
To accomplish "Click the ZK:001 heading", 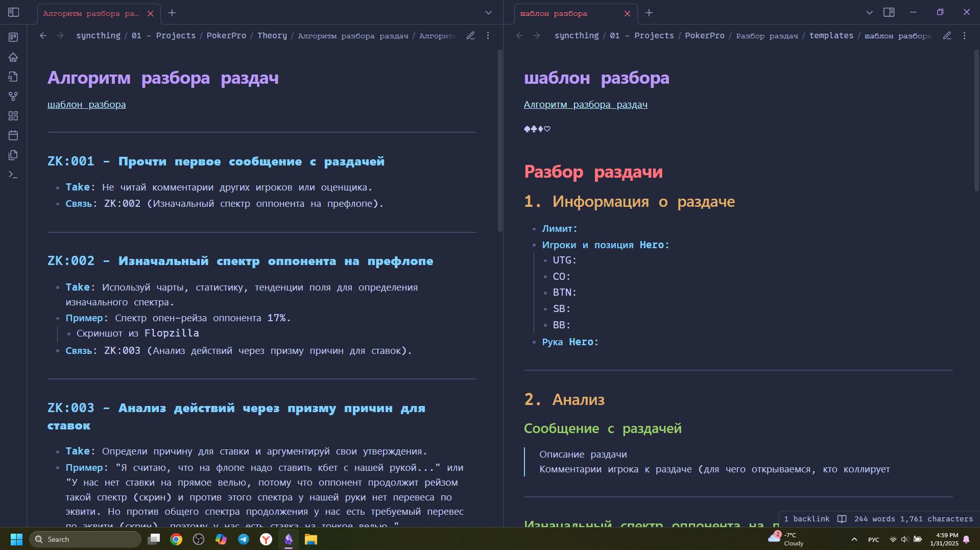I will pyautogui.click(x=216, y=161).
